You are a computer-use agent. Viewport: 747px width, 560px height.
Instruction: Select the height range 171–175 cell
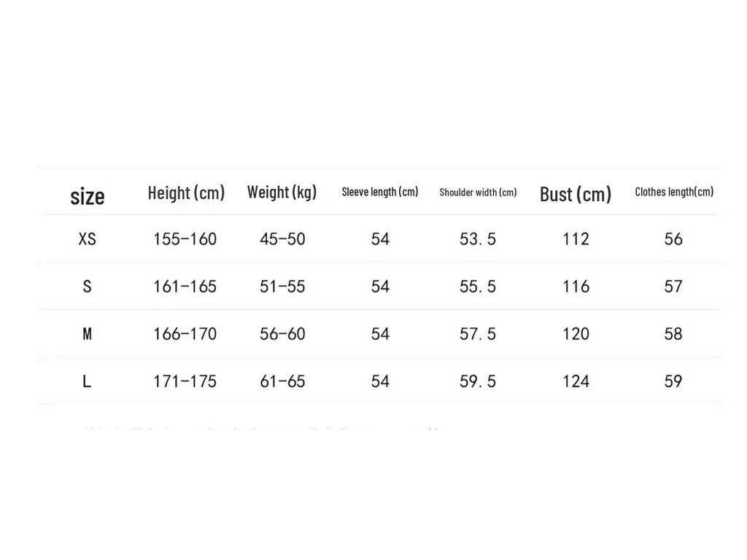coord(185,381)
